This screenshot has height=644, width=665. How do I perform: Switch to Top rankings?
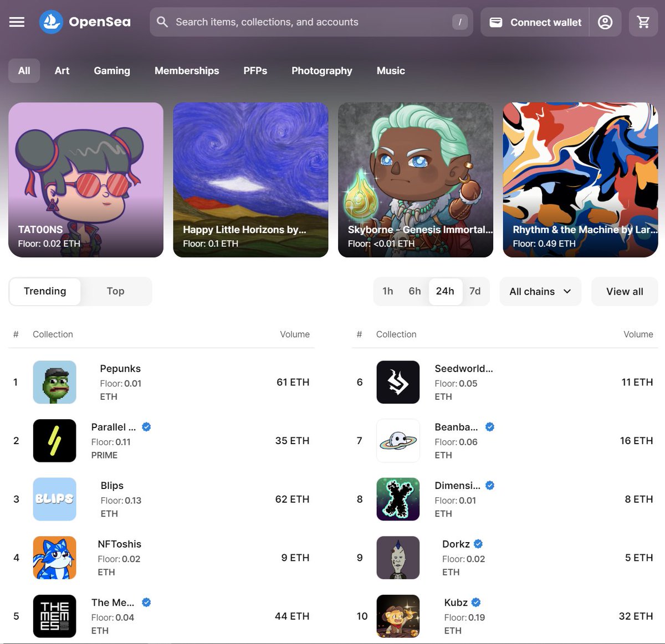point(115,291)
